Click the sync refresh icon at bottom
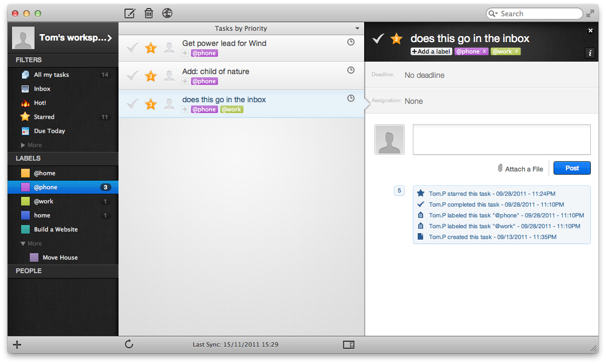Screen dimensions: 606x364 tap(129, 344)
